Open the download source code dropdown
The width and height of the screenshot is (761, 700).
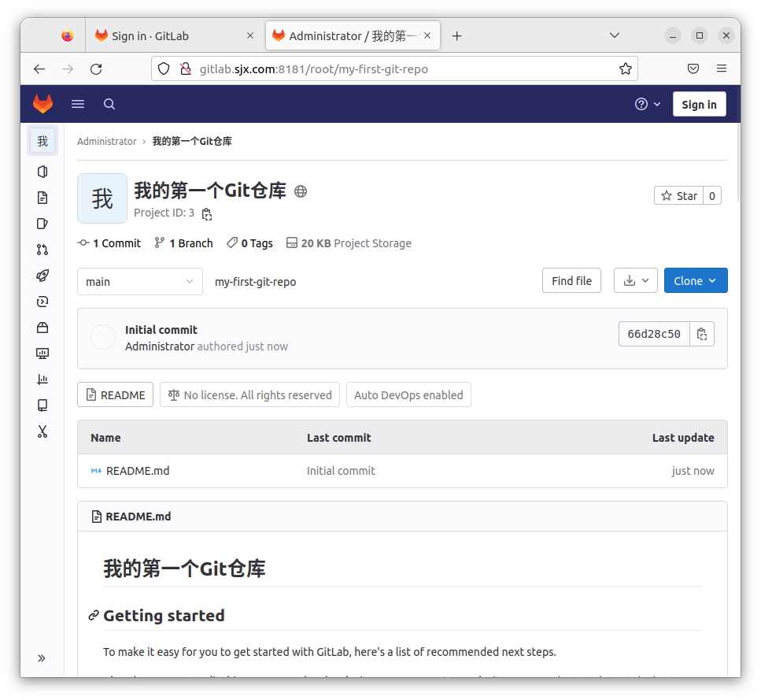point(636,280)
